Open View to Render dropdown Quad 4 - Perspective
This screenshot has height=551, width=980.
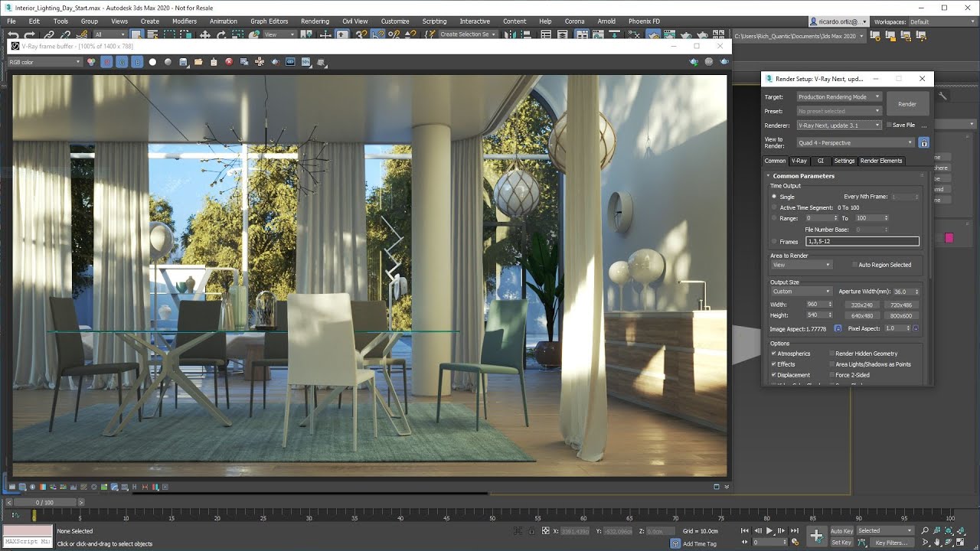click(x=855, y=142)
